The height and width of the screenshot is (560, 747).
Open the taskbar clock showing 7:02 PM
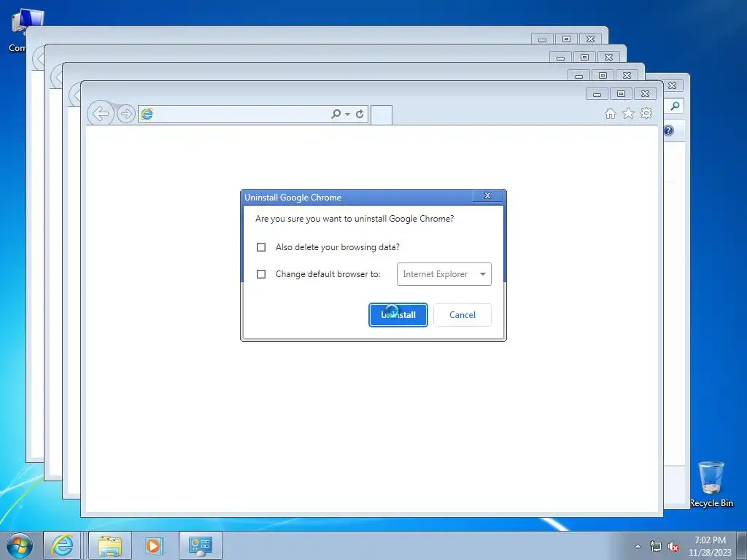710,545
